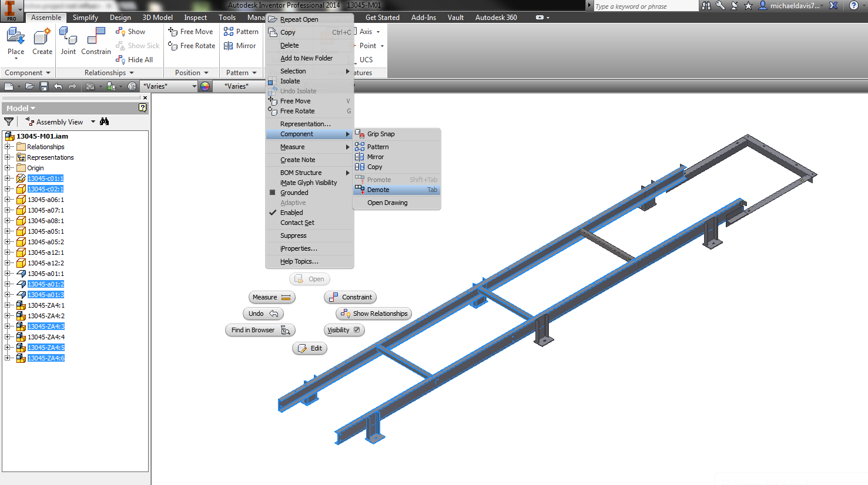Screen dimensions: 868x485
Task: Click the Create component tool
Action: (x=42, y=41)
